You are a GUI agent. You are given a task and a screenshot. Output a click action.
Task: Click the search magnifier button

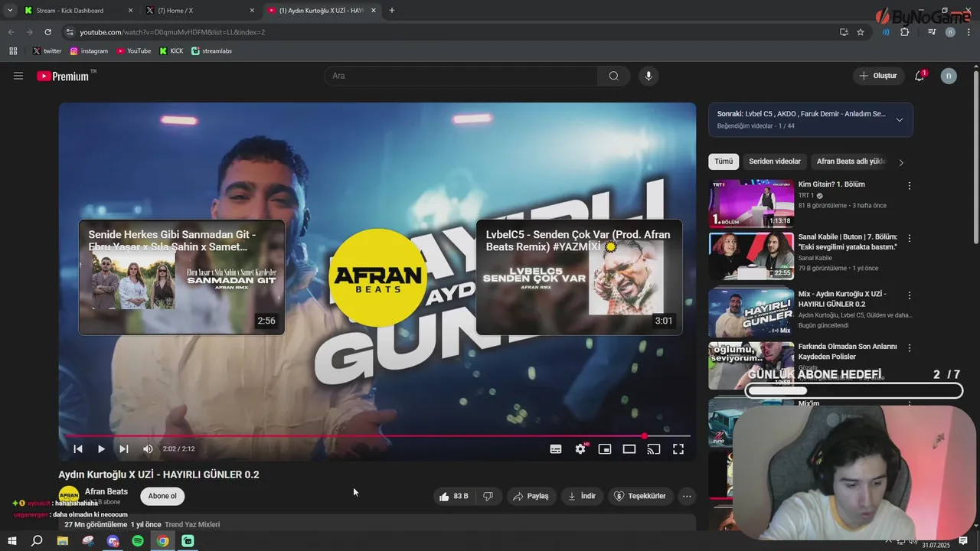(614, 76)
